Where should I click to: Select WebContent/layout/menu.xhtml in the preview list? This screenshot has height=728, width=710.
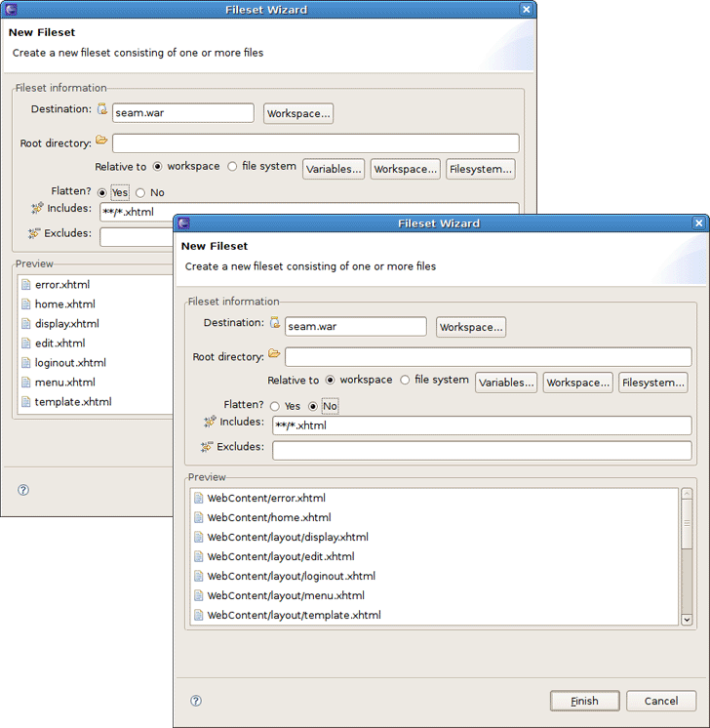(285, 595)
